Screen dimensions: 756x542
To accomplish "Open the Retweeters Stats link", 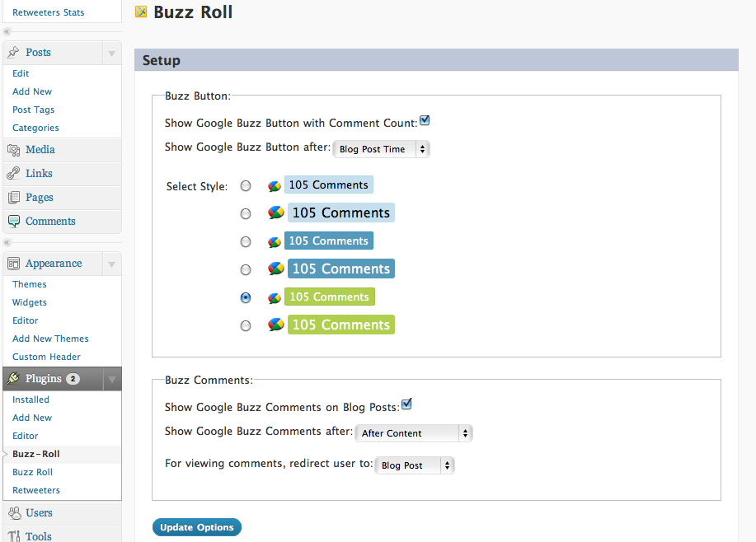I will coord(48,12).
